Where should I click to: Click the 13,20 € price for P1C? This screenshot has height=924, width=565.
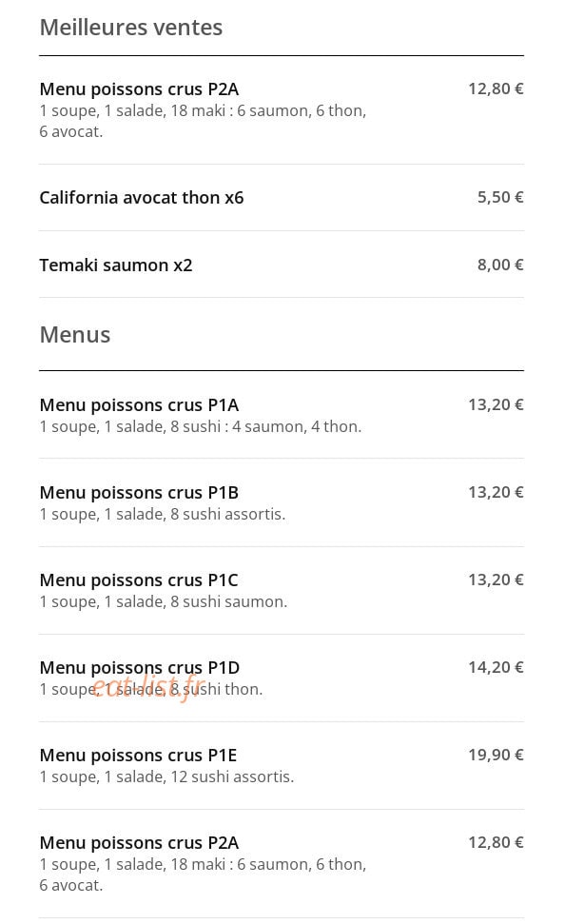[x=496, y=580]
